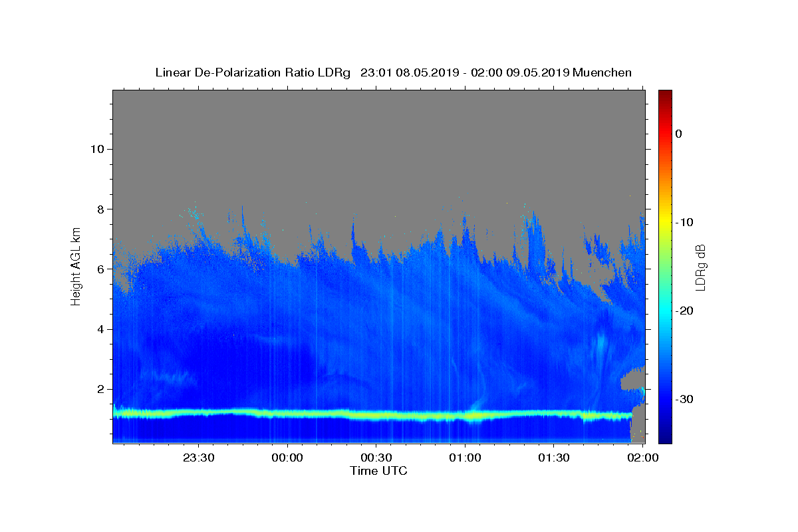Image resolution: width=798 pixels, height=532 pixels.
Task: Click the 'Time UTC' axis label
Action: tap(378, 471)
